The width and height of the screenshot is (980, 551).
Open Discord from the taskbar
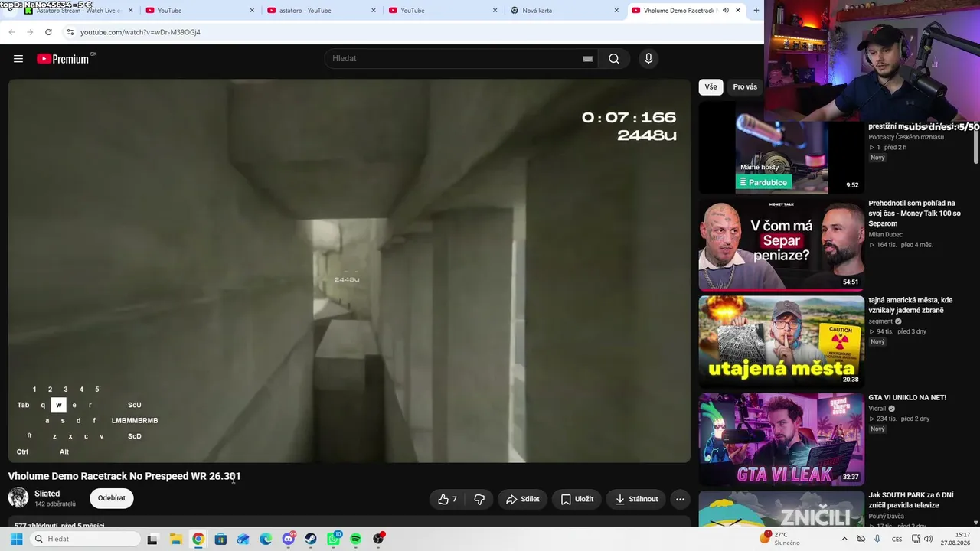(x=289, y=539)
